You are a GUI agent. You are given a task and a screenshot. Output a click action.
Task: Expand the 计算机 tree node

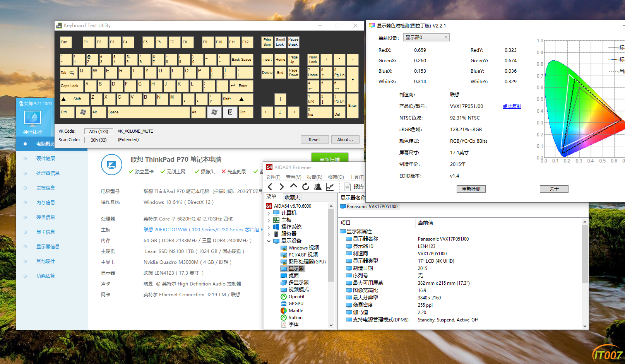[269, 213]
